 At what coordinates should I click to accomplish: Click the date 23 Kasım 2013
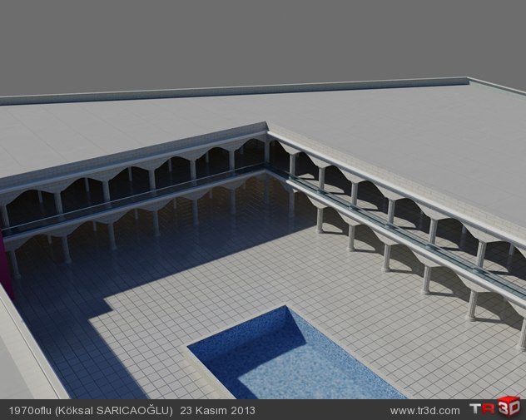tap(218, 411)
